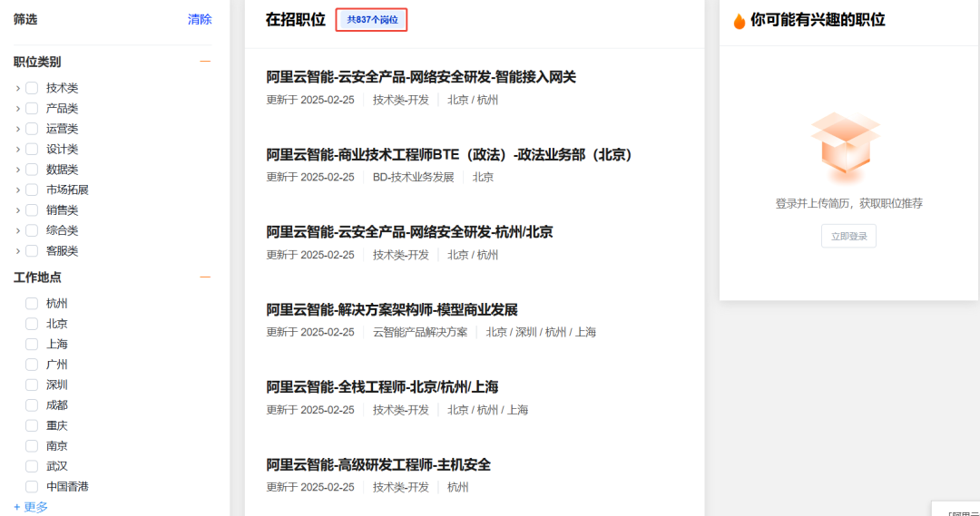Click the 技术类 category label
This screenshot has height=516, width=980.
click(62, 88)
